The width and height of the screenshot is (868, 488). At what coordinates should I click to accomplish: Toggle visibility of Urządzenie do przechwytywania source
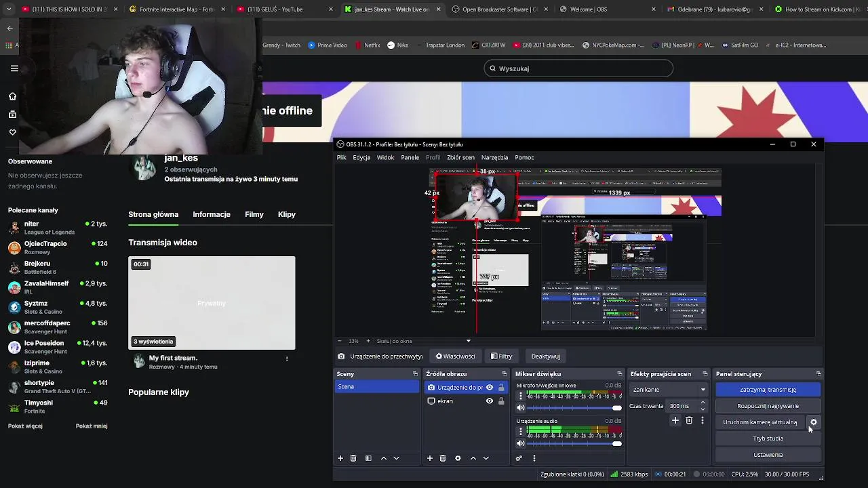point(489,388)
